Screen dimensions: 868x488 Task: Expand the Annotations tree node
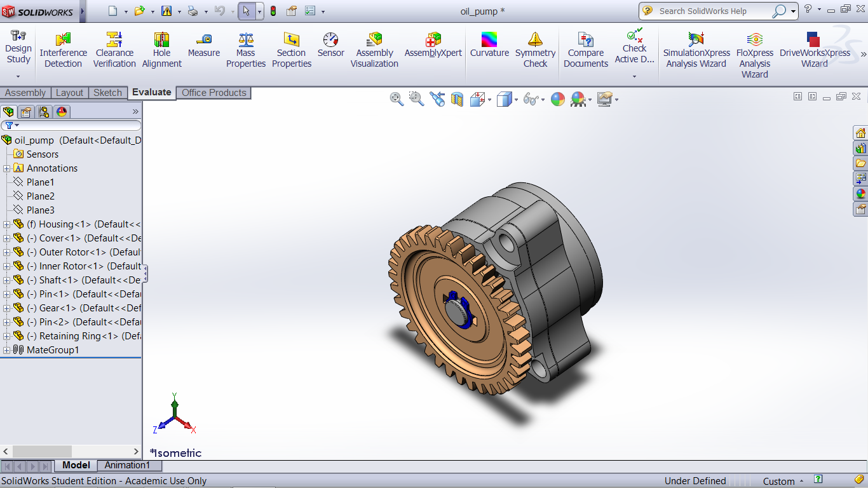[x=6, y=168]
